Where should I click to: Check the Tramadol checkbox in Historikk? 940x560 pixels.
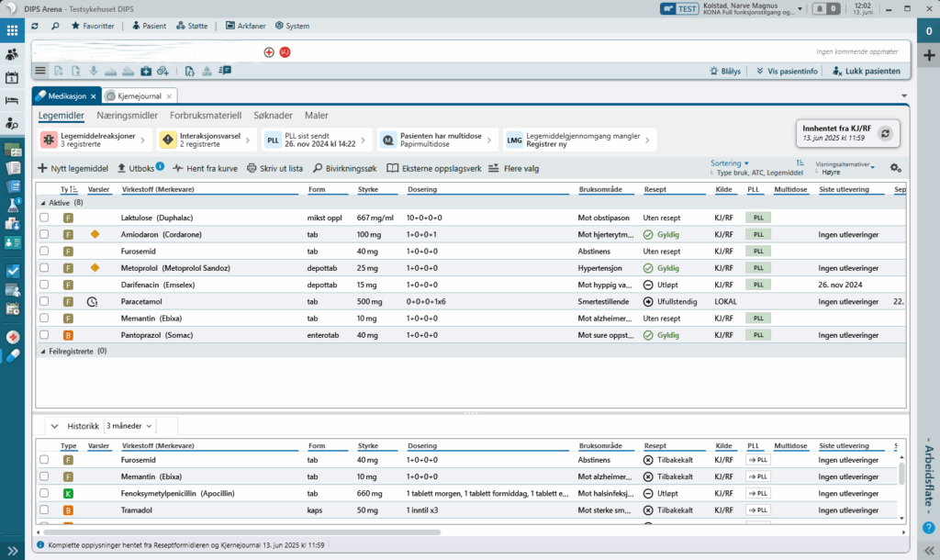(x=44, y=509)
